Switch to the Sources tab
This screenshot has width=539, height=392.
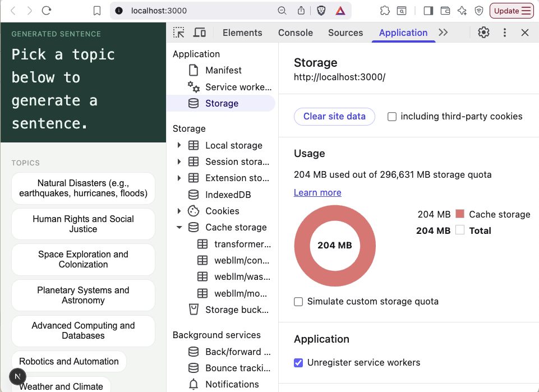coord(345,33)
